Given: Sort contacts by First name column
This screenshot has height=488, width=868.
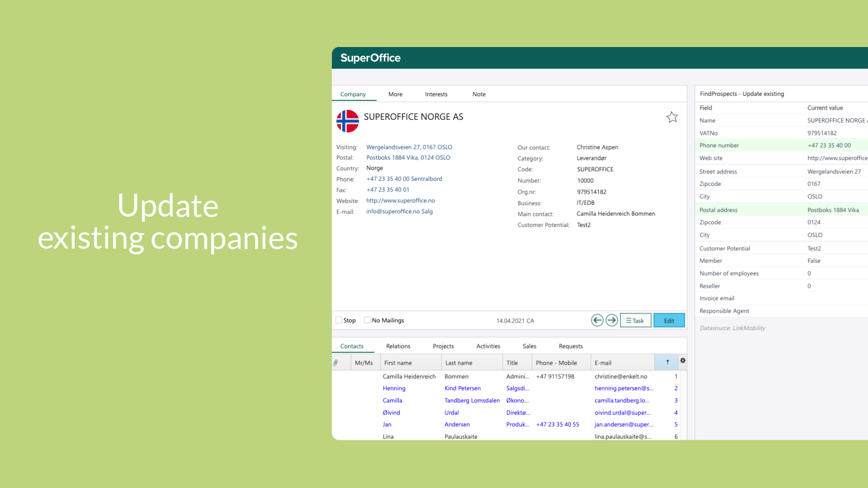Looking at the screenshot, I should click(x=411, y=362).
